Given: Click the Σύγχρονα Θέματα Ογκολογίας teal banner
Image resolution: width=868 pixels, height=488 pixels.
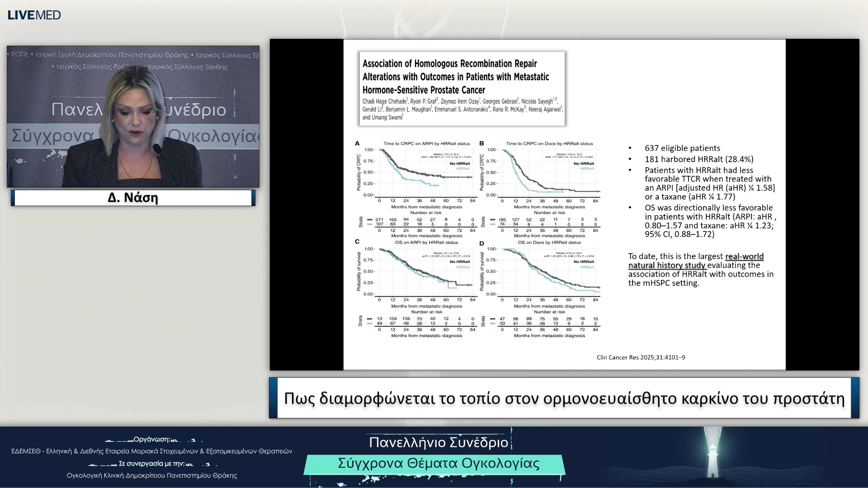Looking at the screenshot, I should click(x=438, y=464).
